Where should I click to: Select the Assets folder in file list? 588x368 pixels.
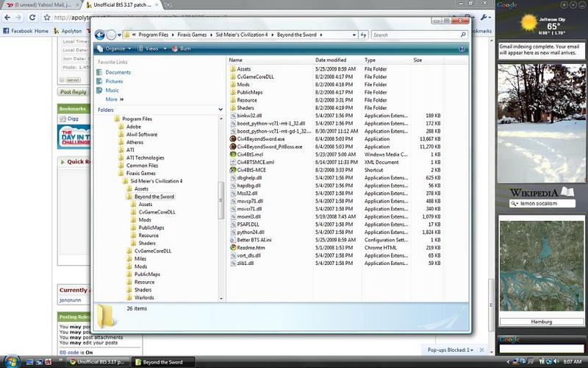(x=243, y=69)
